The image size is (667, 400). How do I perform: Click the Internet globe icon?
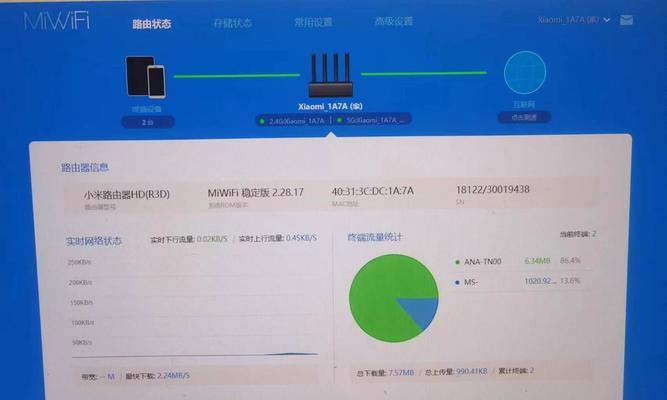[x=524, y=72]
